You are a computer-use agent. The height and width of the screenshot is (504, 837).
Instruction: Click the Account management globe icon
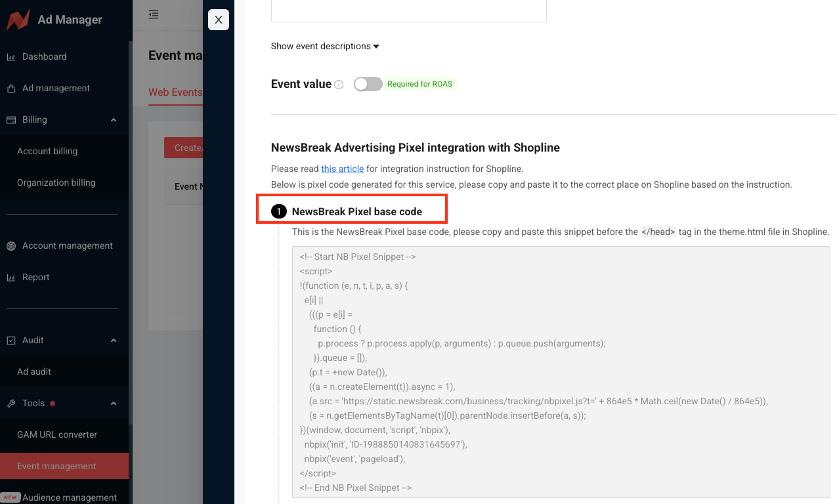(11, 246)
